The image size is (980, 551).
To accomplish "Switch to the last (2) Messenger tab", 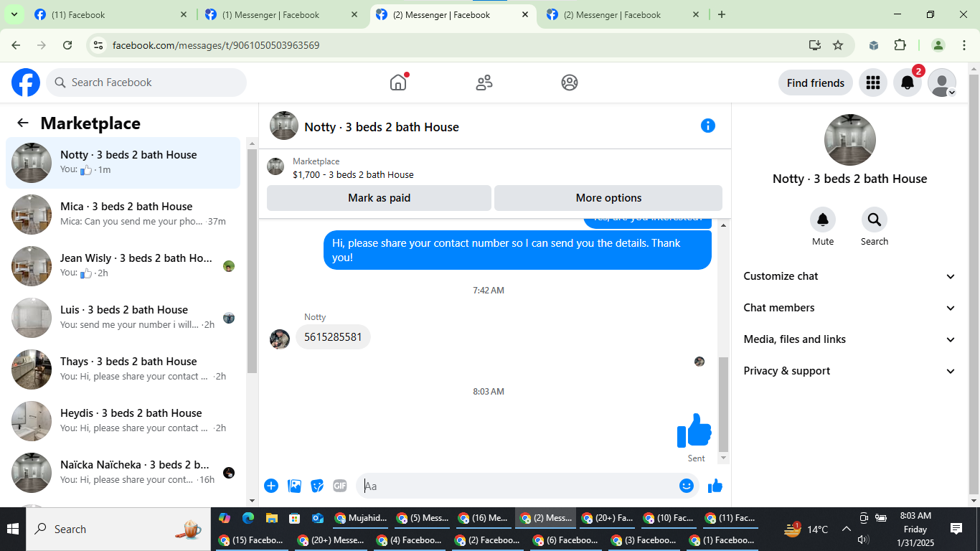I will tap(623, 14).
